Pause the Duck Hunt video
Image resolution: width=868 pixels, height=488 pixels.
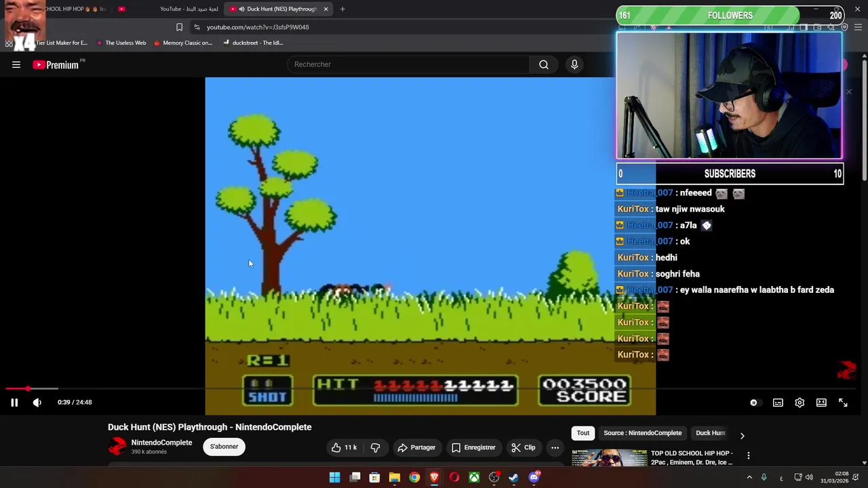[14, 403]
